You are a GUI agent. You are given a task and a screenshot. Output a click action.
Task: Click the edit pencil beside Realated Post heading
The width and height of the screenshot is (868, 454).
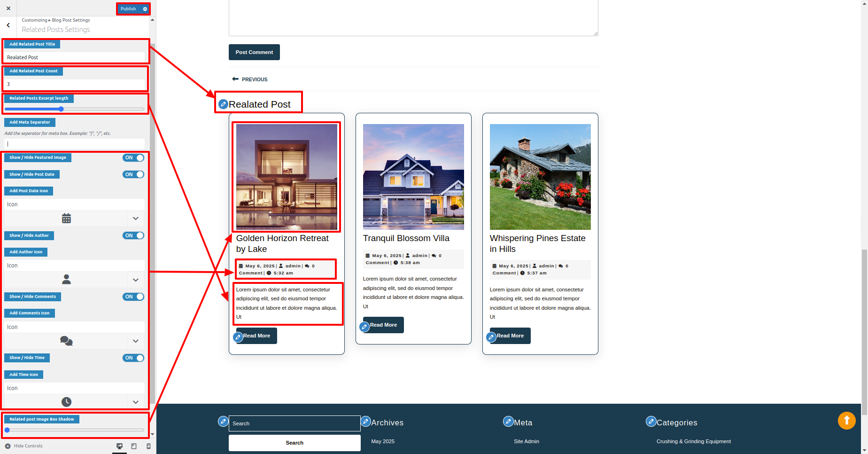coord(223,104)
